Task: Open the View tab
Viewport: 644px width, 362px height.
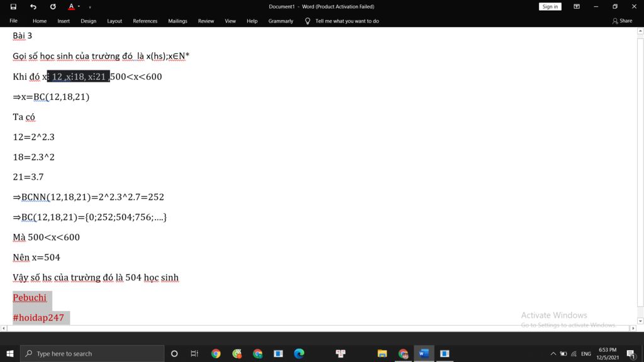Action: tap(230, 21)
